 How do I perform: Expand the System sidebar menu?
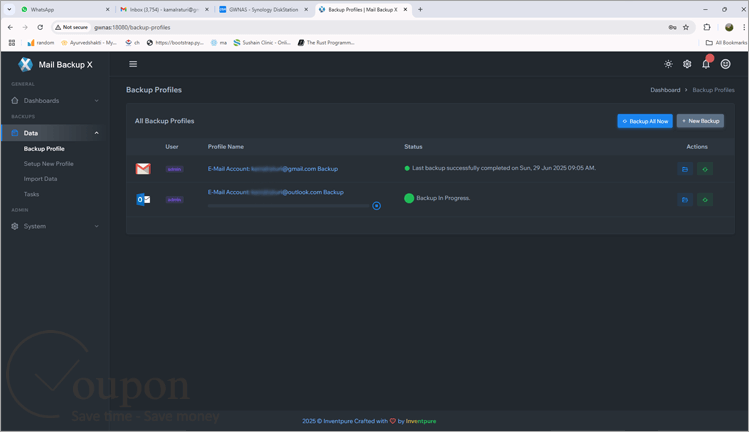(x=55, y=227)
